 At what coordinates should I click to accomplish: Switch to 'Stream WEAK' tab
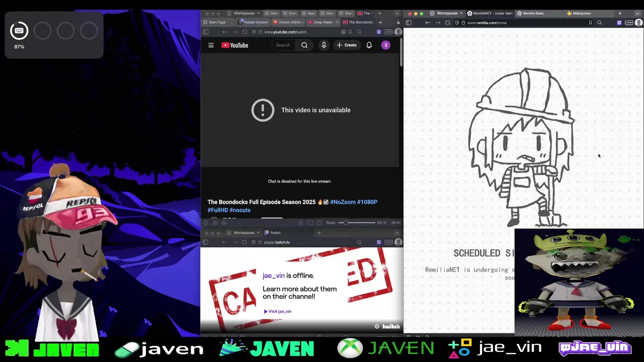288,22
